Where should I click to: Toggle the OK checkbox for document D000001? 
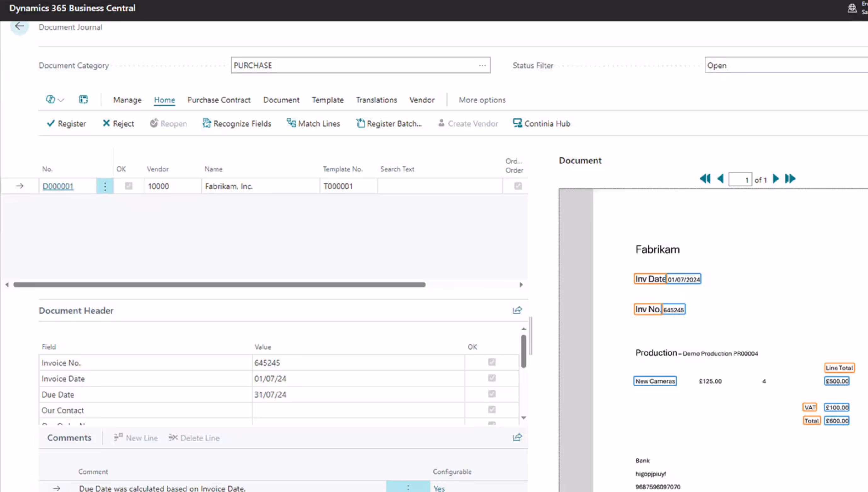pyautogui.click(x=129, y=186)
